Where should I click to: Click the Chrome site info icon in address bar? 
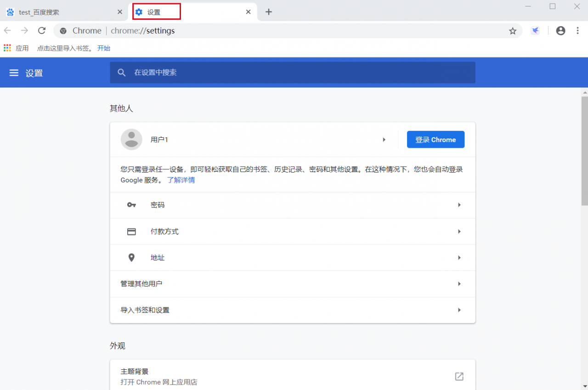coord(63,31)
